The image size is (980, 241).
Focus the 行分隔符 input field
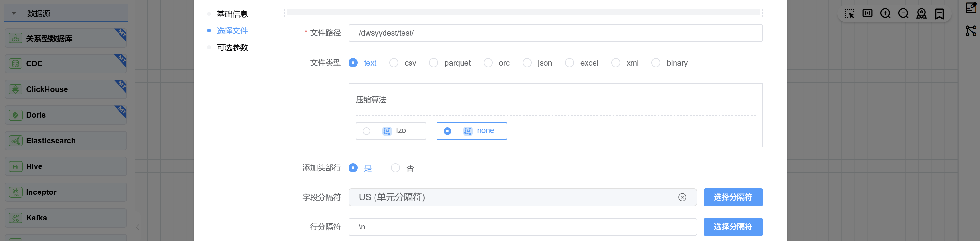pyautogui.click(x=522, y=227)
